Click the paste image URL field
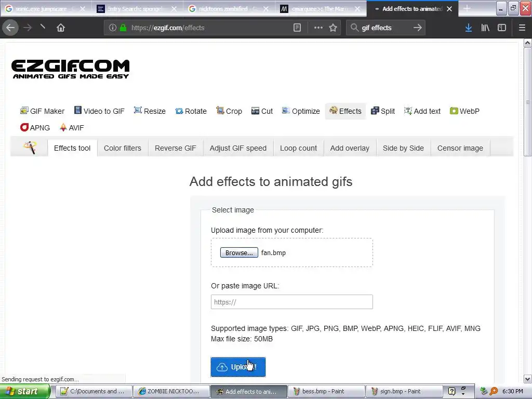Screen dimensions: 532x399 click(x=292, y=302)
